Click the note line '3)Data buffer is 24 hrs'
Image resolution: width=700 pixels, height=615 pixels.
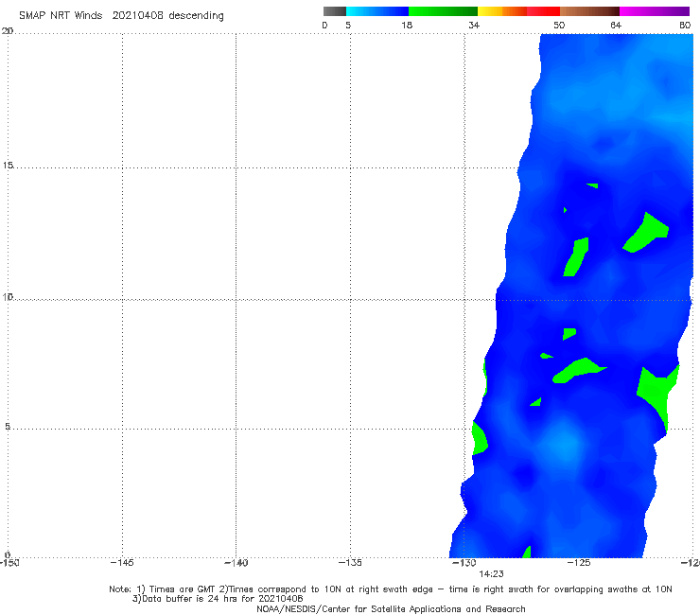point(218,599)
